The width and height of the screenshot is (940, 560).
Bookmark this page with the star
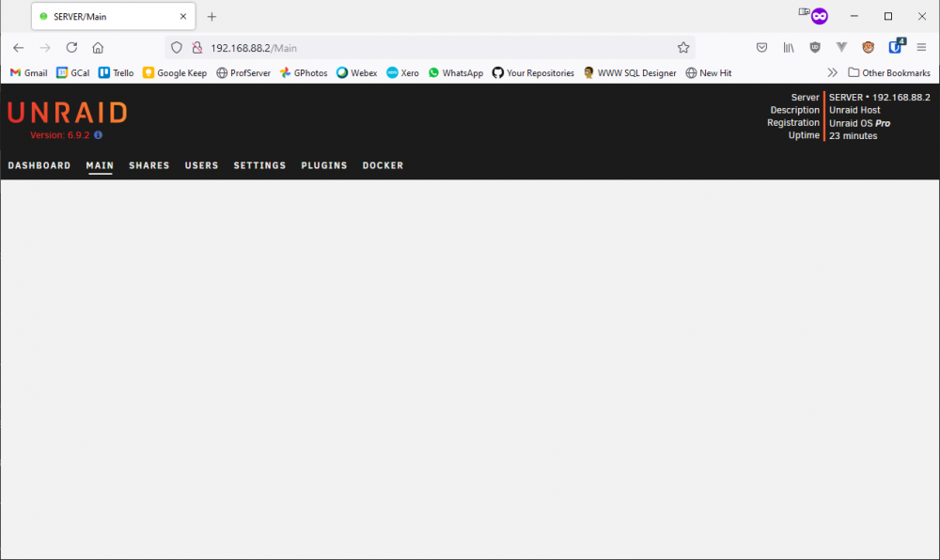pyautogui.click(x=683, y=48)
